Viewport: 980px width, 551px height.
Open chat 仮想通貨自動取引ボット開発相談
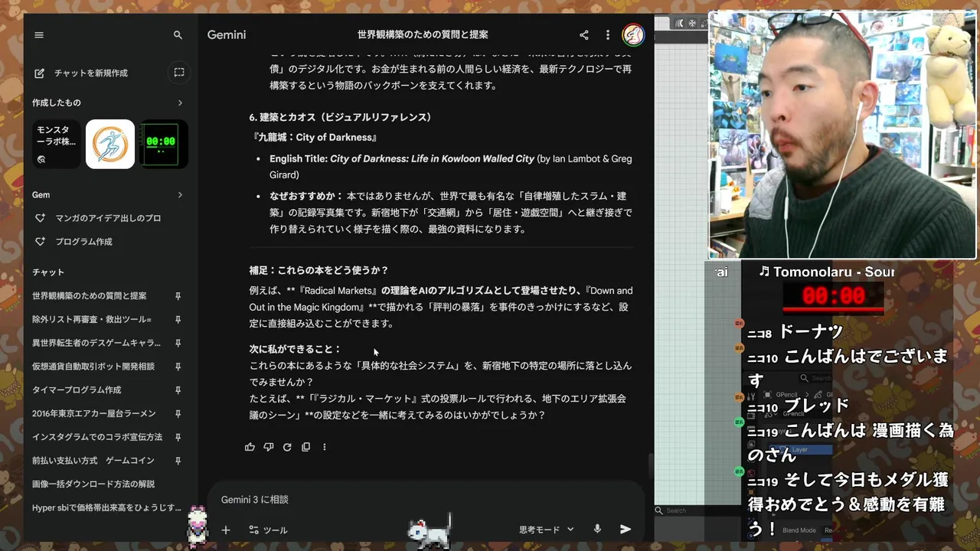coord(93,367)
